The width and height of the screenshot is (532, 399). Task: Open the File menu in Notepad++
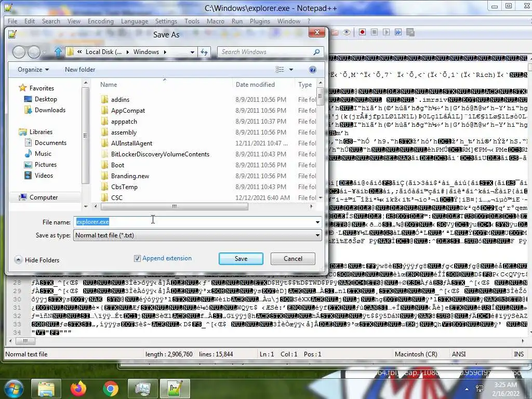(12, 21)
